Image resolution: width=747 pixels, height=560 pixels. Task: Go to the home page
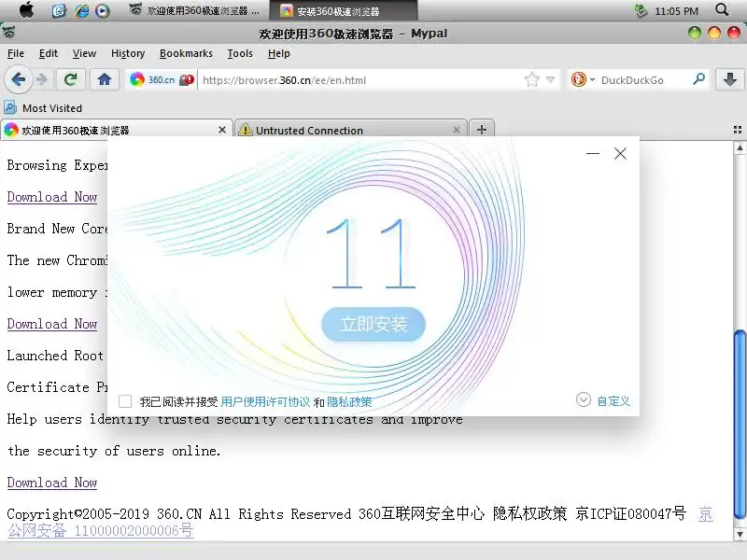(x=105, y=79)
